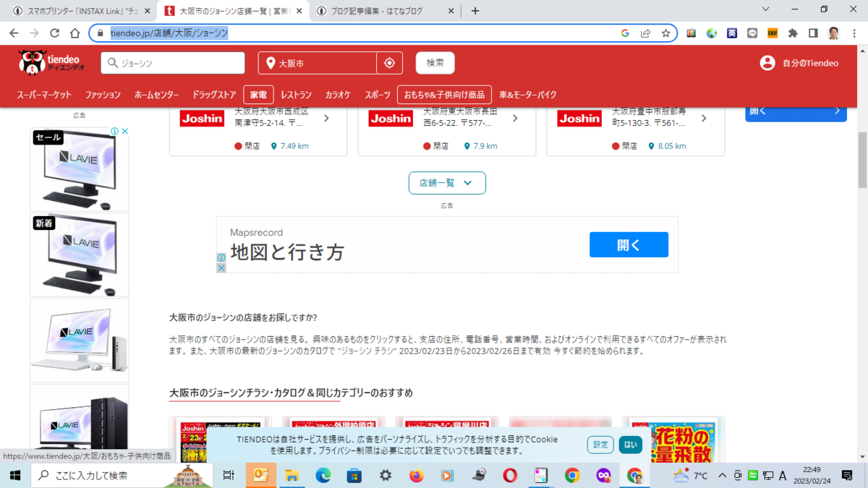The width and height of the screenshot is (868, 488).
Task: Open the EXIF extension icon
Action: 773,33
